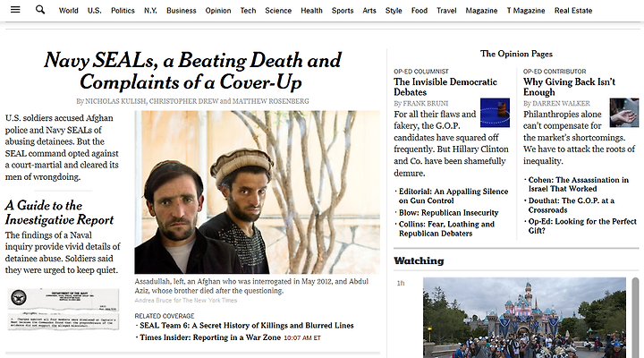This screenshot has width=644, height=358.
Task: Read The Invisible Democratic Debates column
Action: [445, 87]
